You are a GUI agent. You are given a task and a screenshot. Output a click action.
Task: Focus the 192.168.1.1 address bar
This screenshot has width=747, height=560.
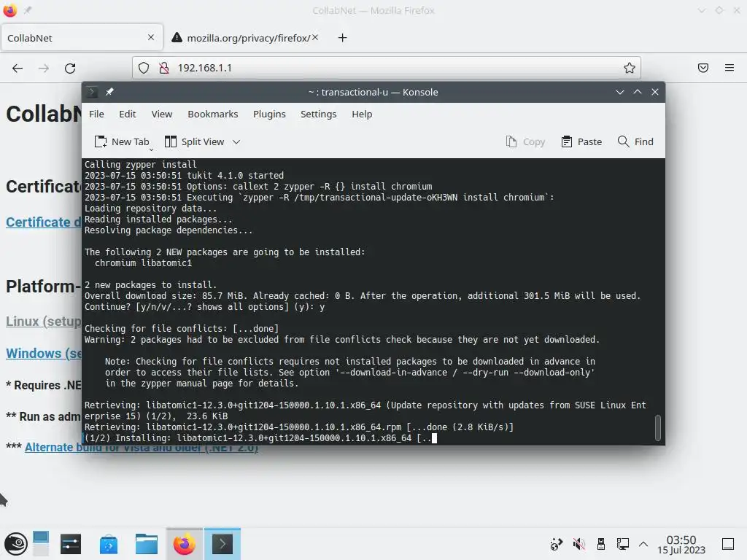click(387, 68)
